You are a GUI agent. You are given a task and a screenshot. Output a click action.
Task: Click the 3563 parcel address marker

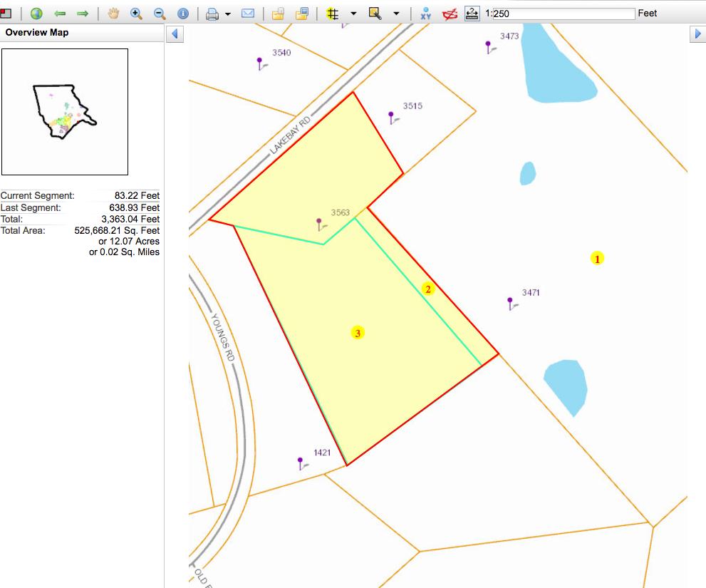321,225
